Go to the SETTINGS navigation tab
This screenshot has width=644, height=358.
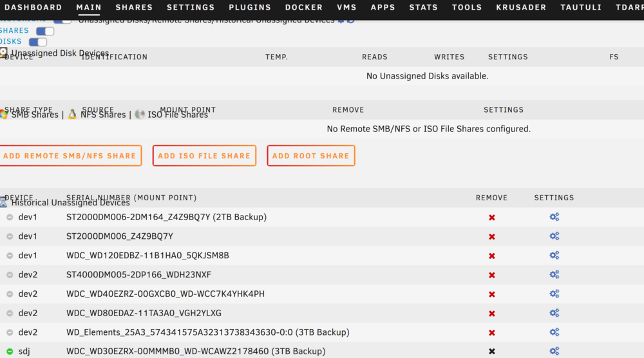[191, 7]
